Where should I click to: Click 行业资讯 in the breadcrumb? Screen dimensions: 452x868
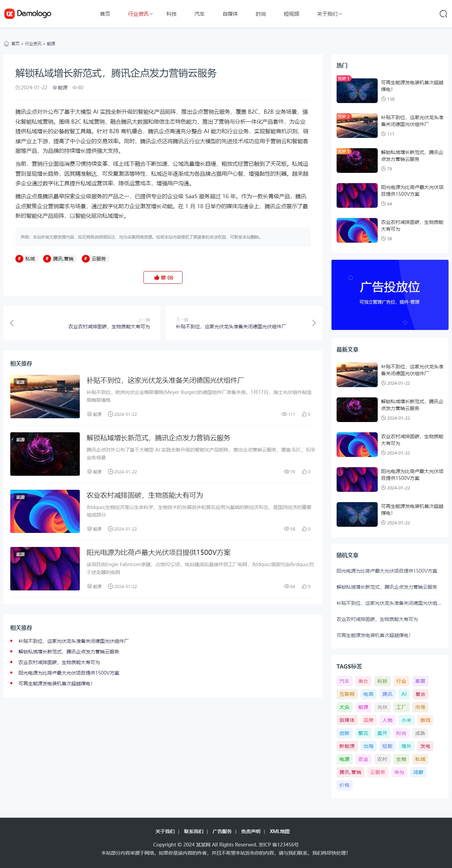[33, 43]
